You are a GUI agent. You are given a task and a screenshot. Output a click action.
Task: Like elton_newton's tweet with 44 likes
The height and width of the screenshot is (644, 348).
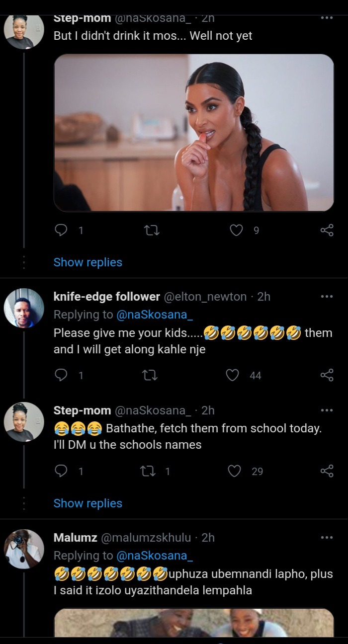click(x=233, y=375)
